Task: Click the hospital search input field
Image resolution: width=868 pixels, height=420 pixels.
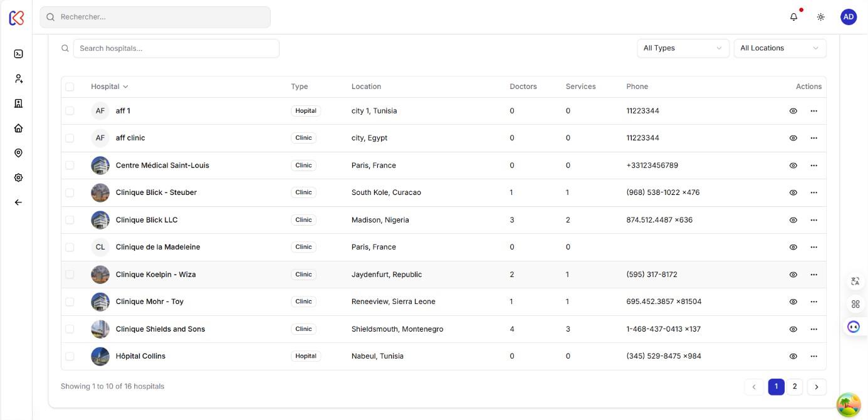Action: [x=175, y=48]
